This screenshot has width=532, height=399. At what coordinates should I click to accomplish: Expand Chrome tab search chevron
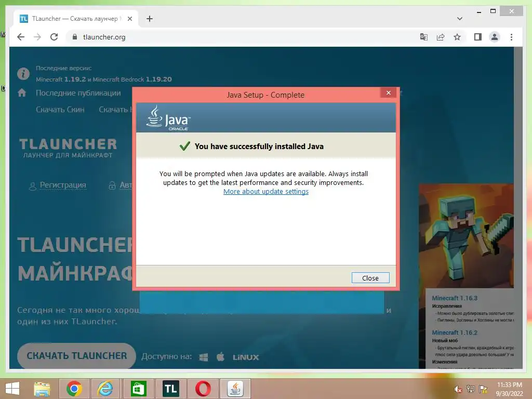[459, 19]
